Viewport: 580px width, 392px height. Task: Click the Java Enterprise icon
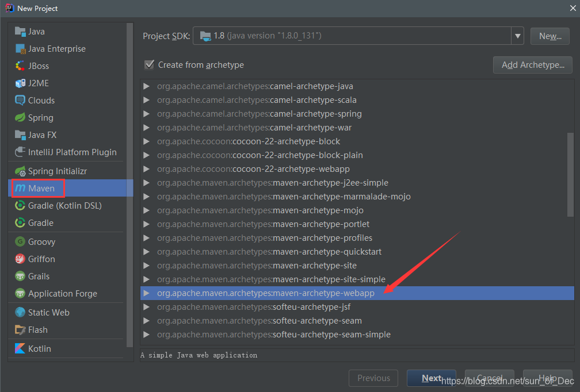click(20, 49)
